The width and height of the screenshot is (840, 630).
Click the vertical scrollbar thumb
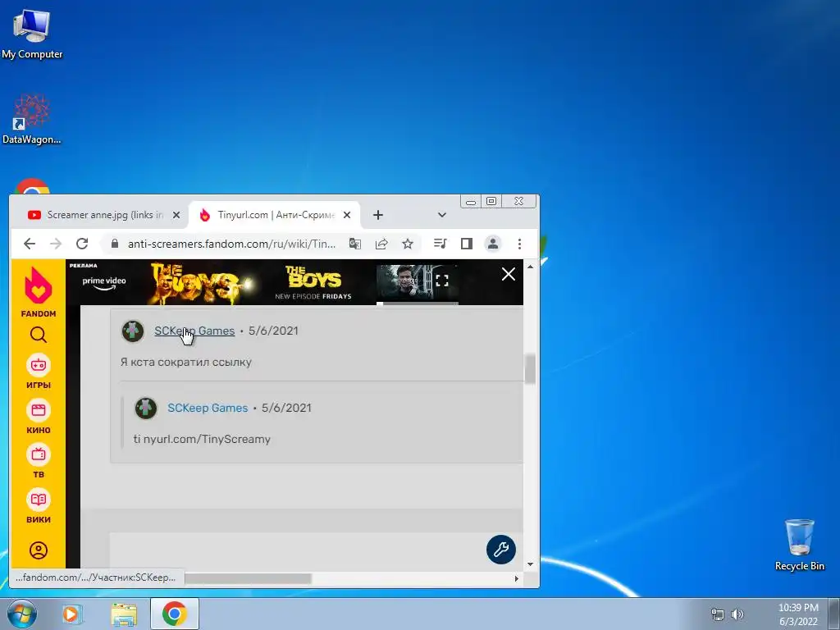coord(530,369)
